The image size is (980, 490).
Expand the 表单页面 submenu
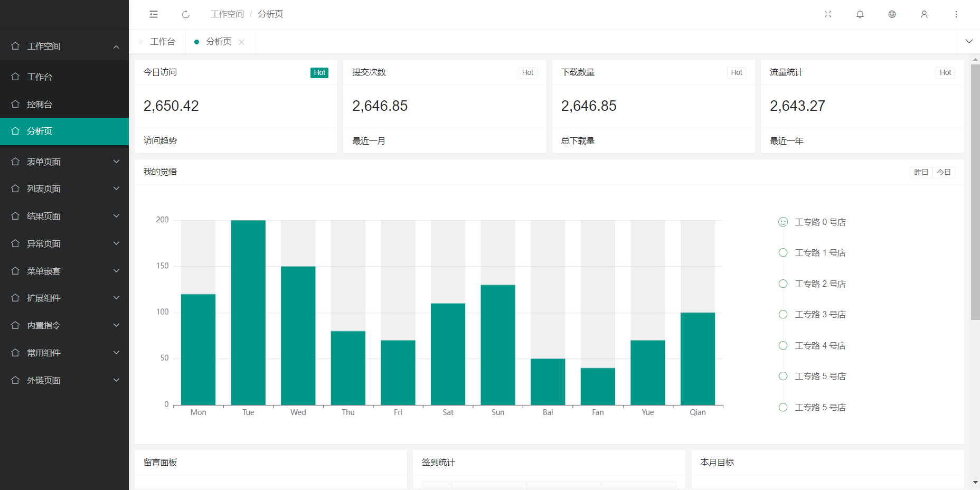tap(64, 162)
